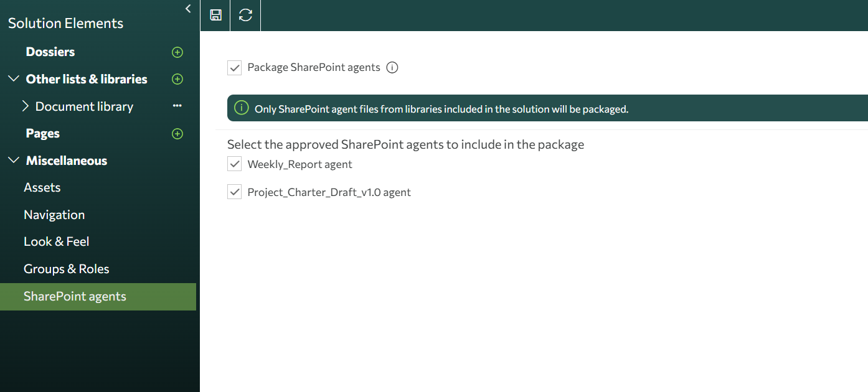Add a new Dossier

pyautogui.click(x=177, y=52)
